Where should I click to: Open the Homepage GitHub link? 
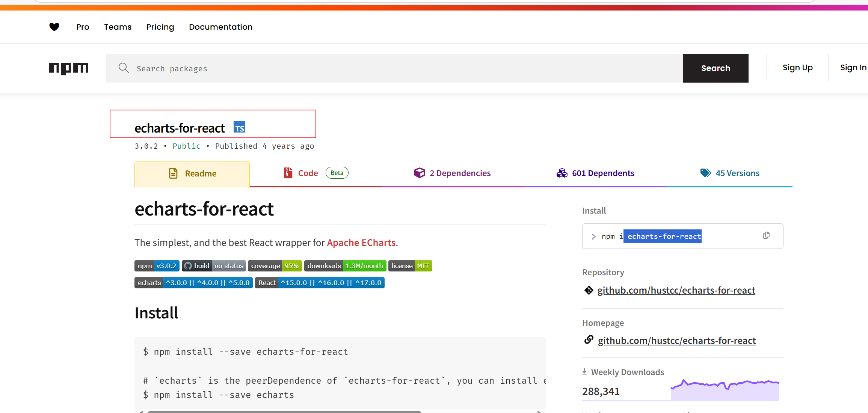[x=677, y=341]
